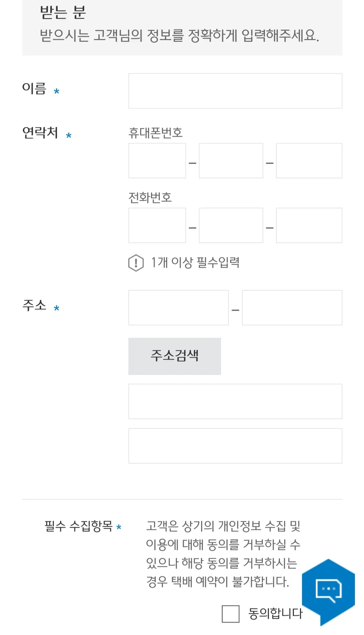Click the last 전화번호 input box
Image resolution: width=364 pixels, height=635 pixels.
coord(309,225)
